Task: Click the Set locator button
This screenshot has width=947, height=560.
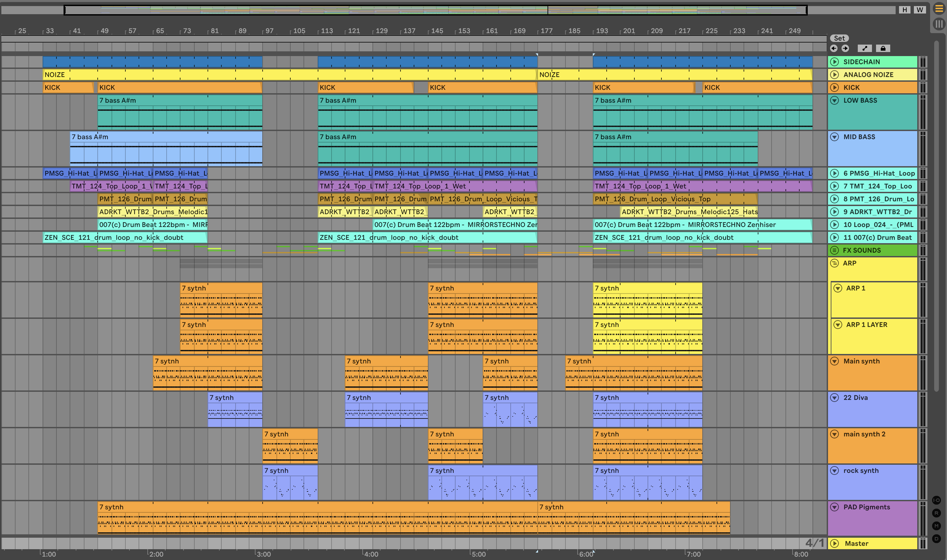Action: tap(839, 38)
